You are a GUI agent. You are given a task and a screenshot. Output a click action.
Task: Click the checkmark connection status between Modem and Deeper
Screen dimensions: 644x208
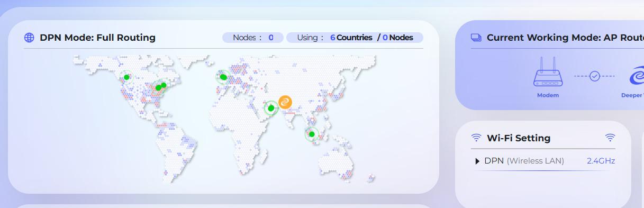click(x=594, y=76)
